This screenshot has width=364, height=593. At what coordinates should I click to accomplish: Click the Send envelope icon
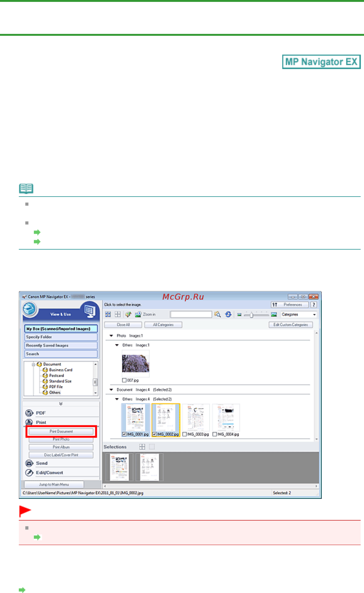(29, 463)
